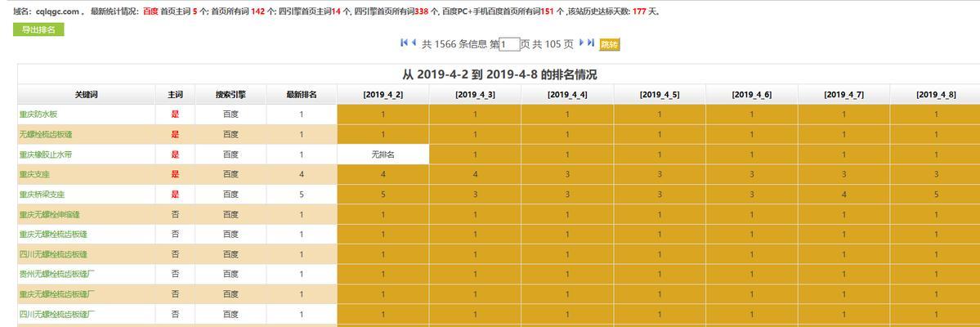Click the [2019_4_3] date column header
The height and width of the screenshot is (327, 980).
pyautogui.click(x=475, y=94)
